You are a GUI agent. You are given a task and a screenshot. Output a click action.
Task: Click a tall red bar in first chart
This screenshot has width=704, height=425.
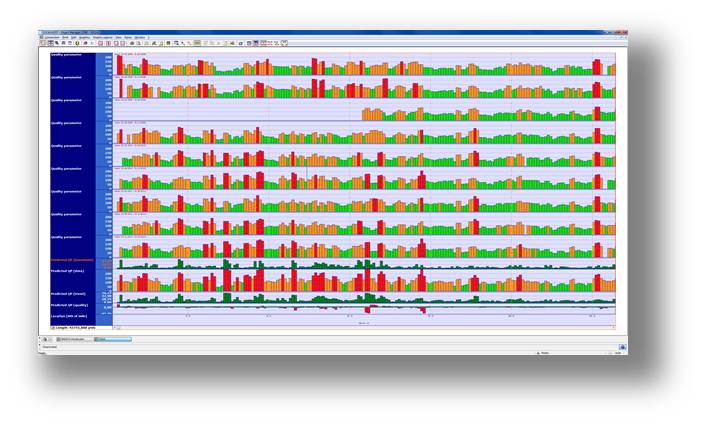pyautogui.click(x=119, y=64)
